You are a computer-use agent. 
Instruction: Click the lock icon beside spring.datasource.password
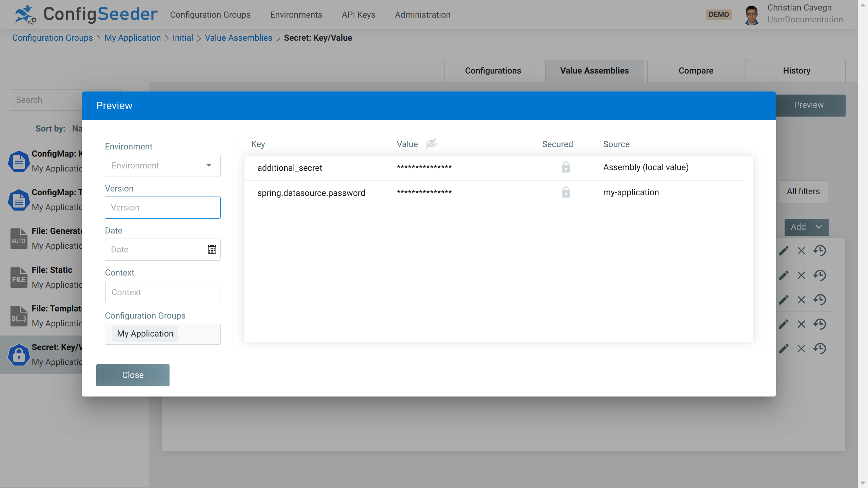566,192
